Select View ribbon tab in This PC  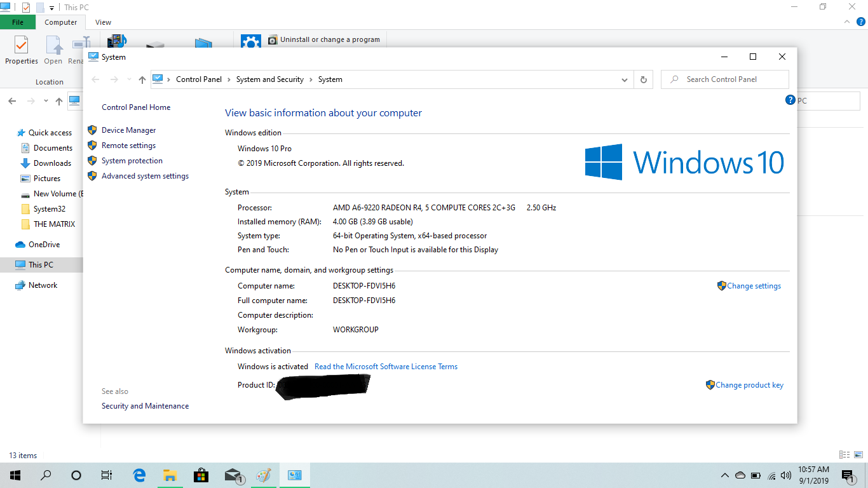coord(104,22)
